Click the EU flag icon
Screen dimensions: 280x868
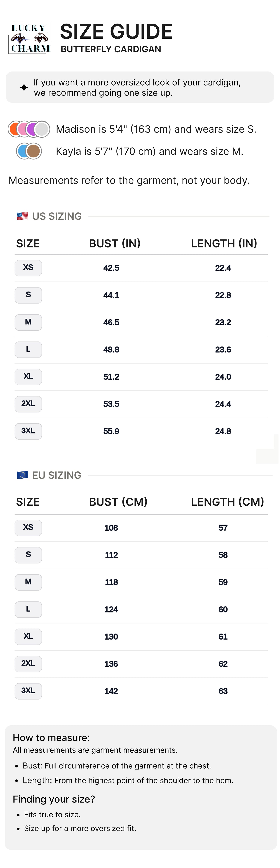coord(22,475)
